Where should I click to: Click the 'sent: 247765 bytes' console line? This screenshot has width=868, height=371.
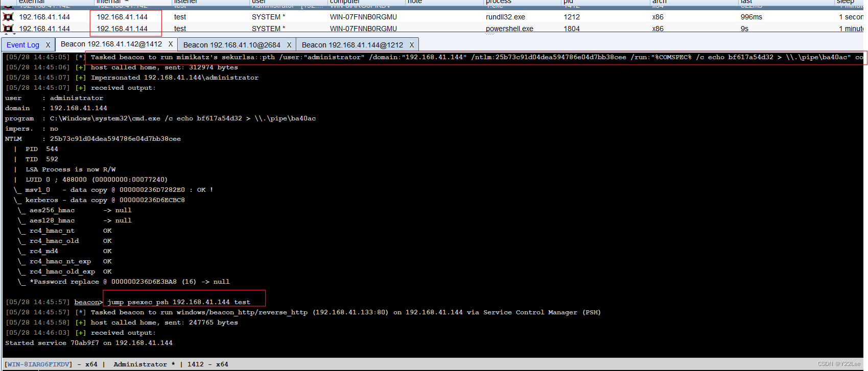122,323
